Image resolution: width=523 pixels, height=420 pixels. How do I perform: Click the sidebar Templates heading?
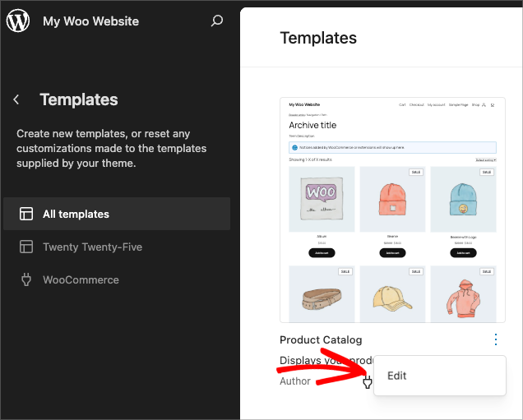pos(79,99)
